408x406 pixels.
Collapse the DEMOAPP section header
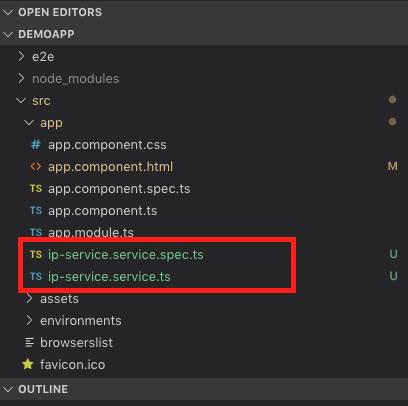(8, 34)
